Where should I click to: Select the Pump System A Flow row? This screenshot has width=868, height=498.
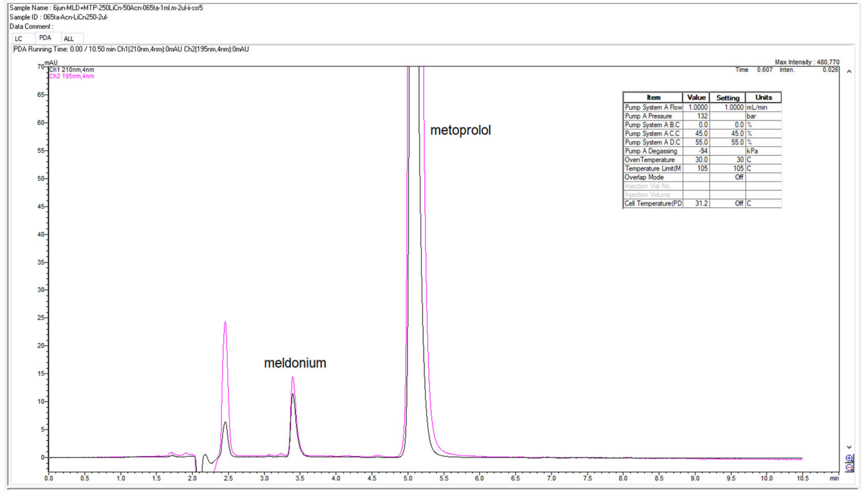653,107
